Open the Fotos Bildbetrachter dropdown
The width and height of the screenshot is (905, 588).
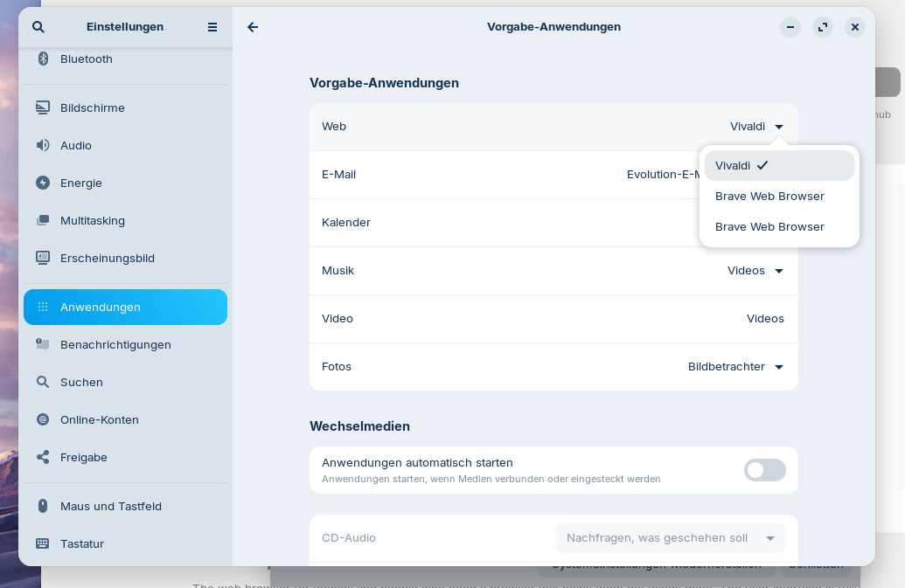click(736, 367)
